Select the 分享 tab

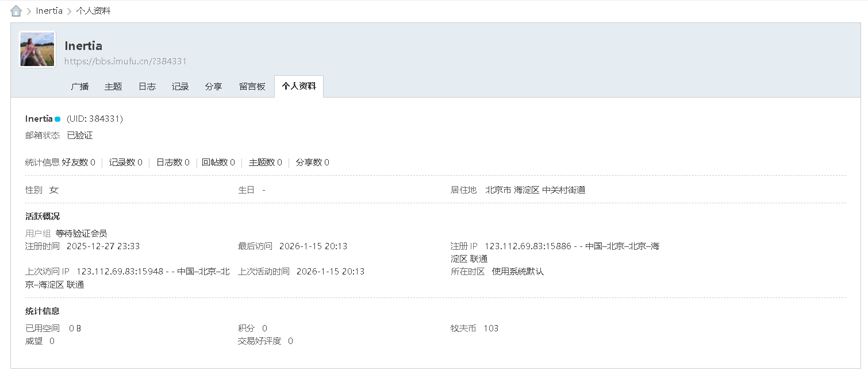213,86
